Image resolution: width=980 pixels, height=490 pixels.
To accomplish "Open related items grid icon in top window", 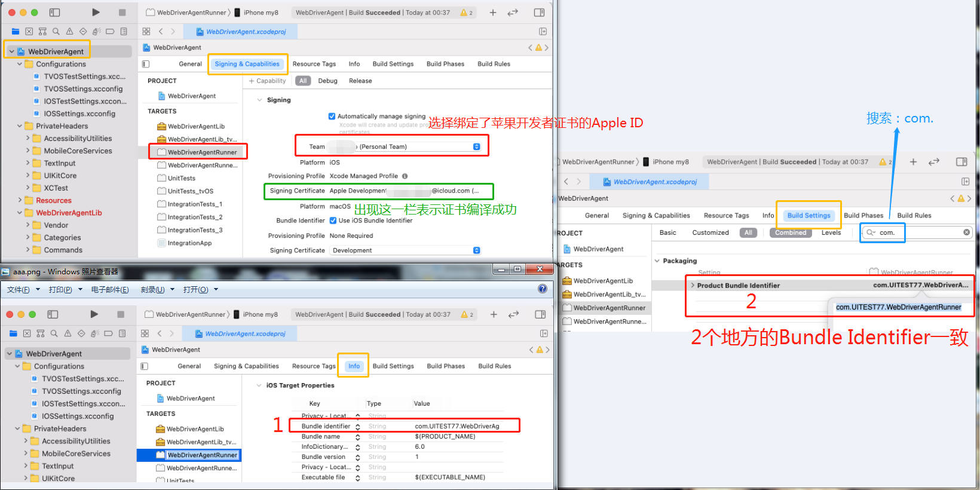I will [146, 31].
